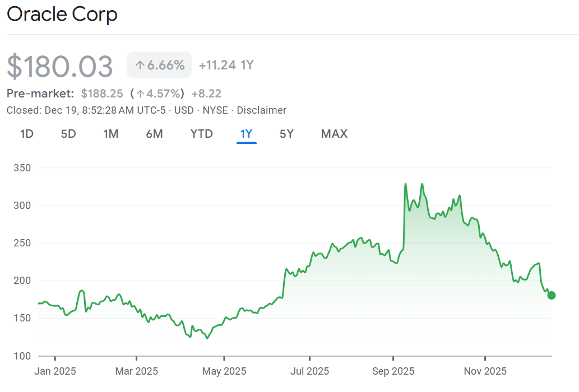The width and height of the screenshot is (579, 392).
Task: Click the Sep 2025 axis label
Action: point(393,371)
